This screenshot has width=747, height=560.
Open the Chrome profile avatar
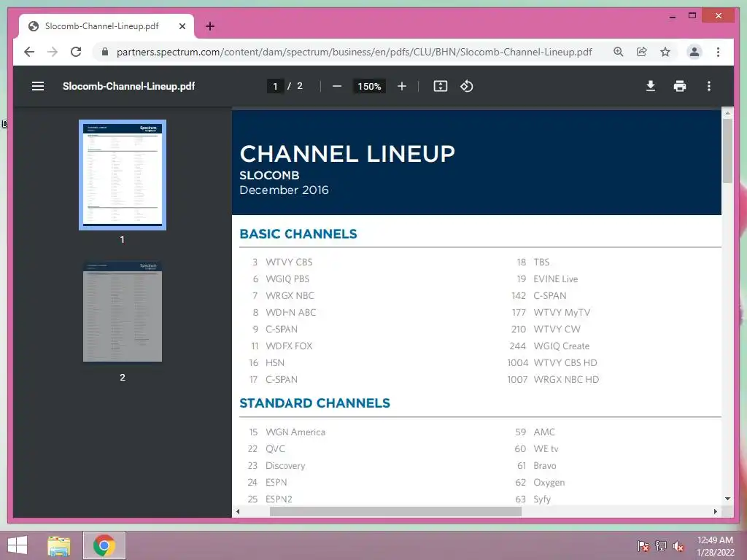694,52
